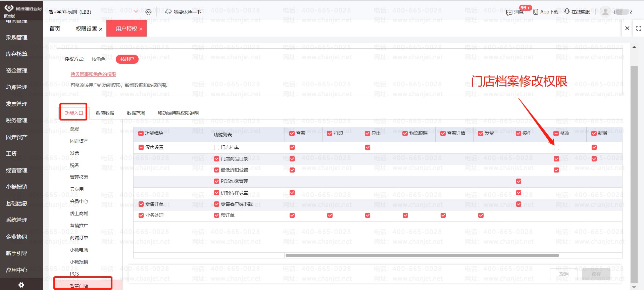The image size is (644, 290).
Task: Enable 修改 permission for 门店档案
Action: (x=556, y=147)
